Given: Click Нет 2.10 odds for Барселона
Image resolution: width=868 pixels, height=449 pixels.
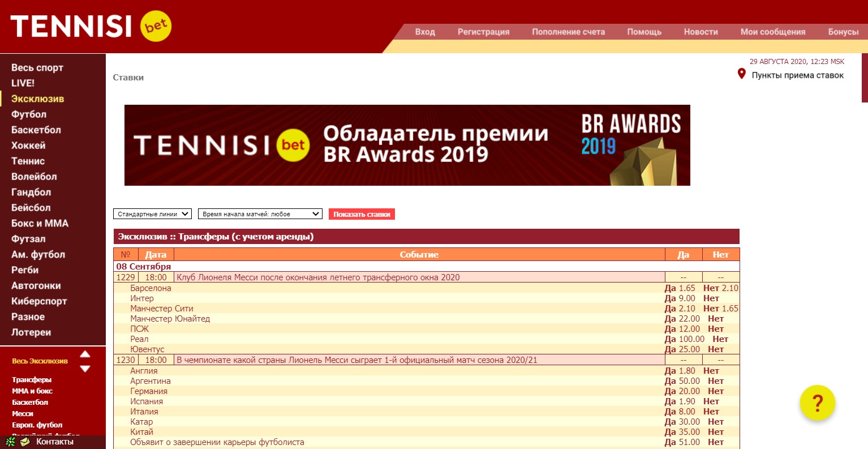Looking at the screenshot, I should (721, 288).
